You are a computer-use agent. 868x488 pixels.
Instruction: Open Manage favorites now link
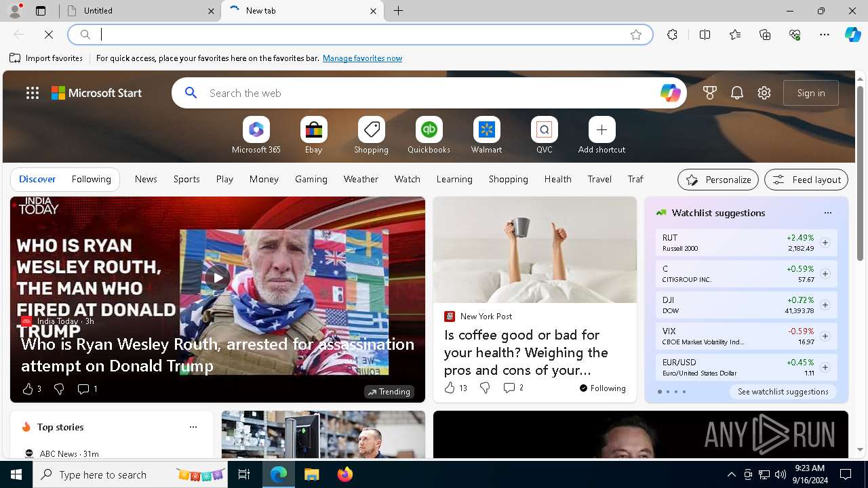click(x=362, y=58)
